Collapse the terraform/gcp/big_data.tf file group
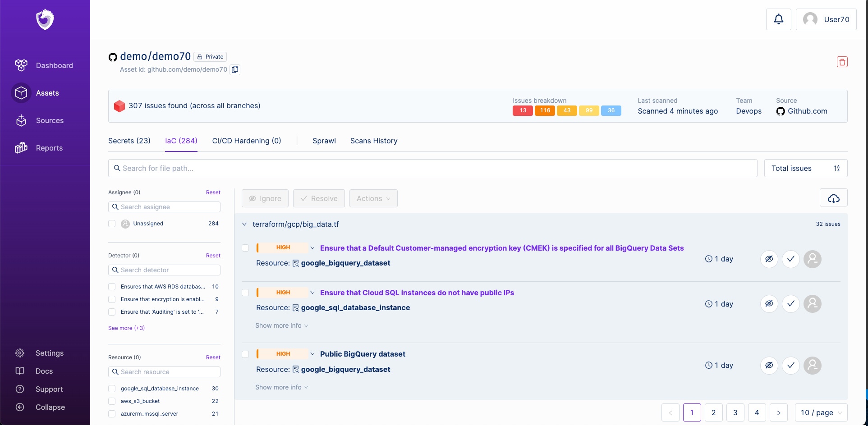 coord(244,224)
